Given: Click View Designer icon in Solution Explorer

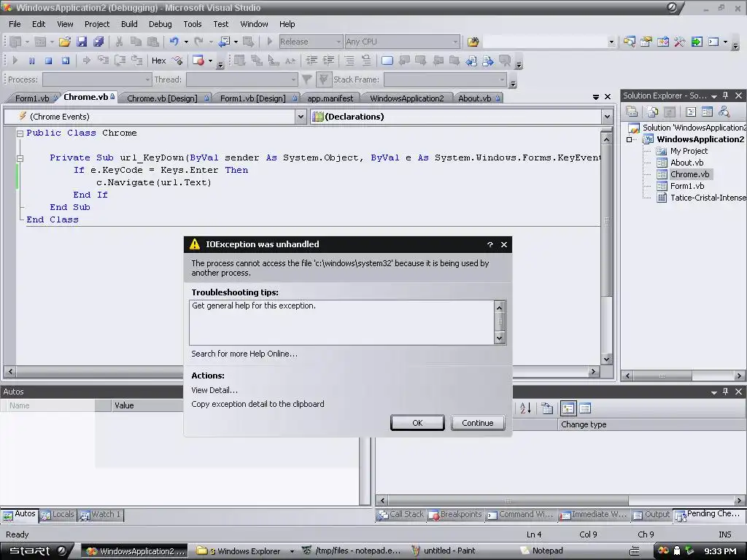Looking at the screenshot, I should [x=707, y=112].
